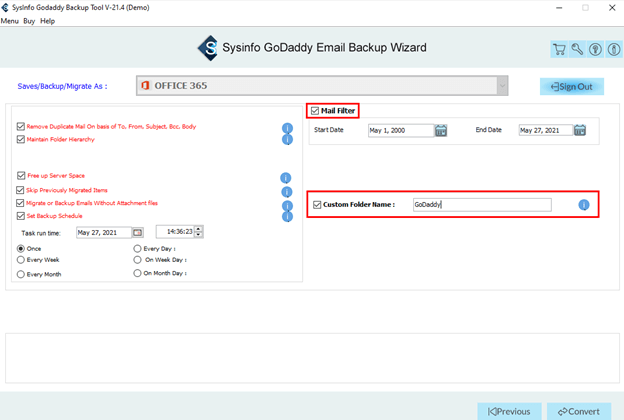Select the Every Month radio button
The height and width of the screenshot is (420, 624).
point(21,274)
